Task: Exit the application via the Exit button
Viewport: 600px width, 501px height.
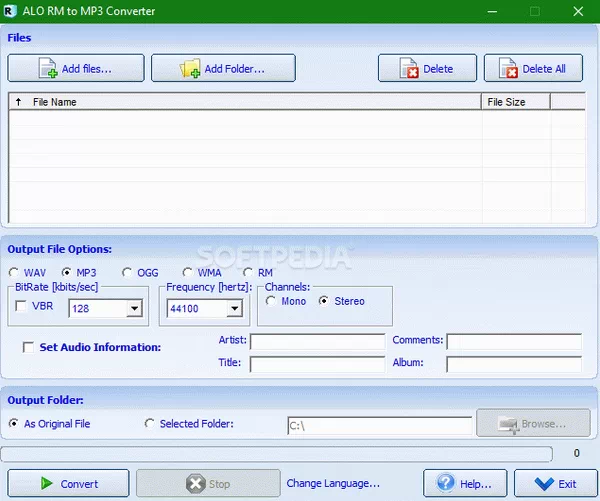Action: 556,484
